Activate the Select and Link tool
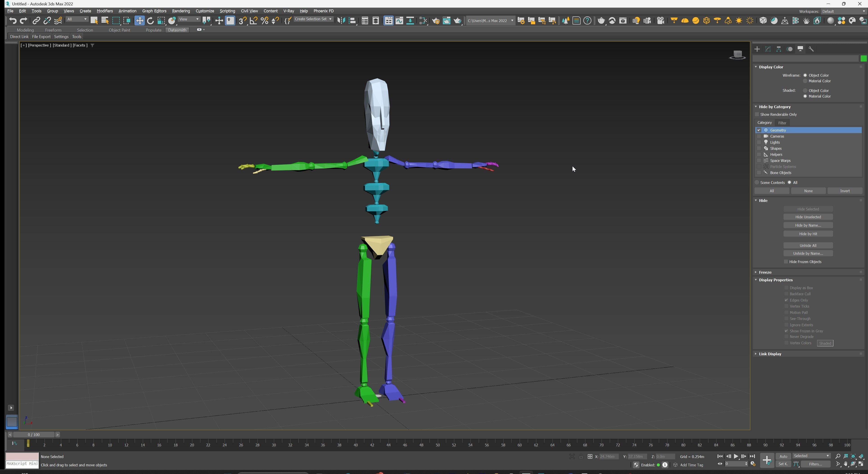The image size is (868, 474). pyautogui.click(x=36, y=21)
